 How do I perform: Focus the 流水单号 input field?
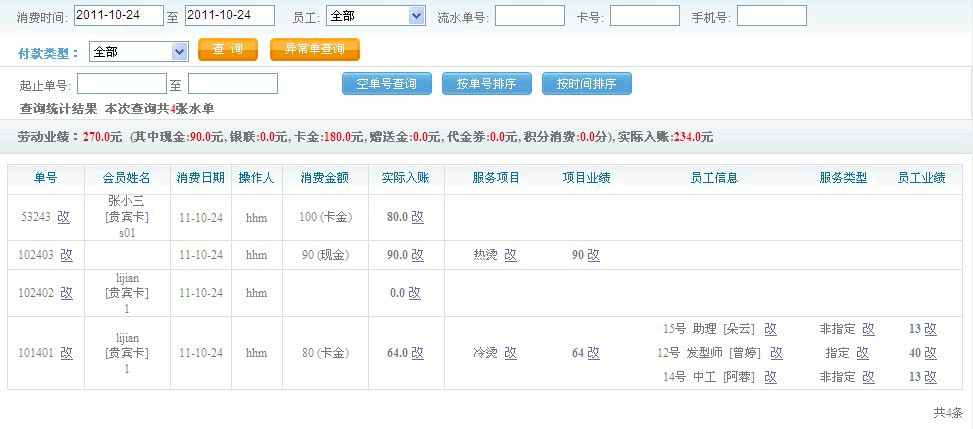(529, 16)
